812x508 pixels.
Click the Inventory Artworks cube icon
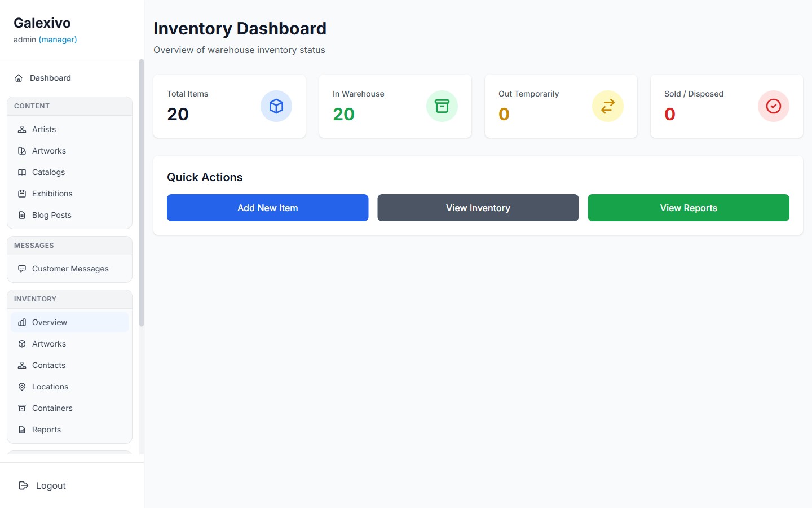[22, 344]
